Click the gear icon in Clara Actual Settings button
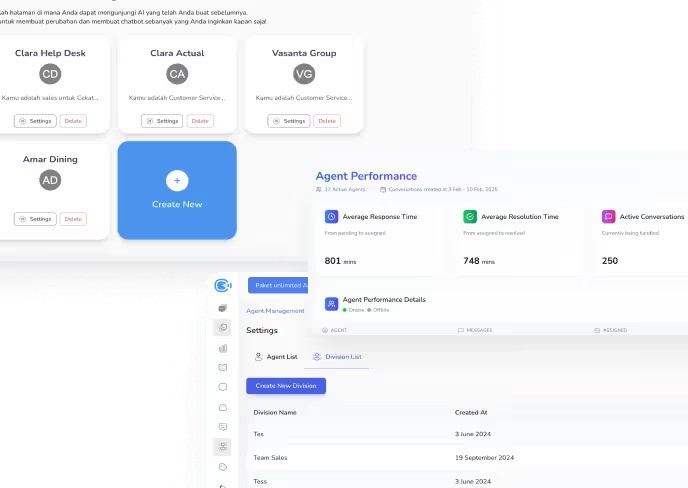The image size is (688, 488). point(150,121)
